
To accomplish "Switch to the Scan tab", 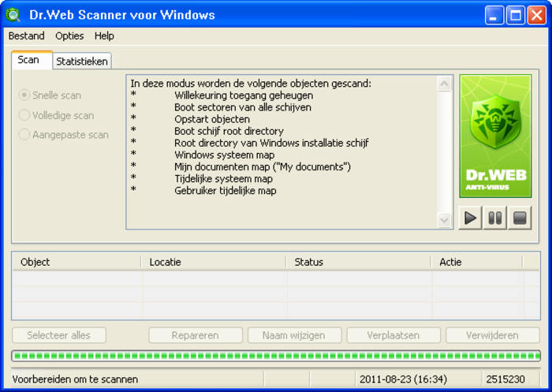I will [32, 60].
